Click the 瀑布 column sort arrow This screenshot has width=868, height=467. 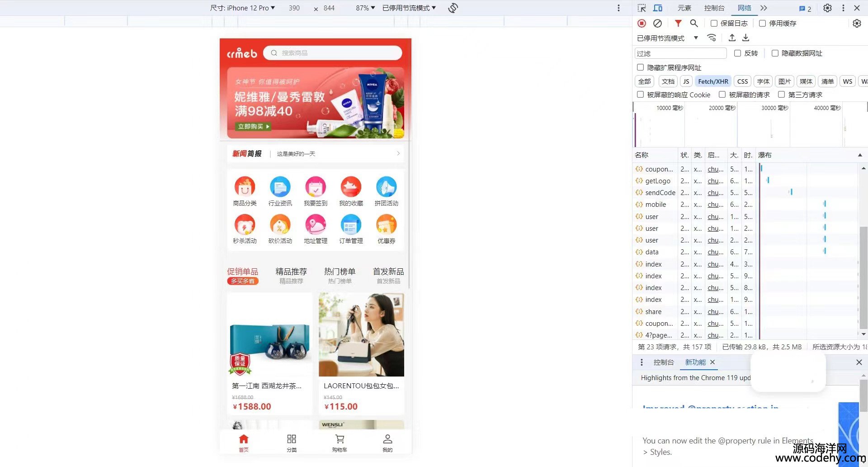click(860, 155)
